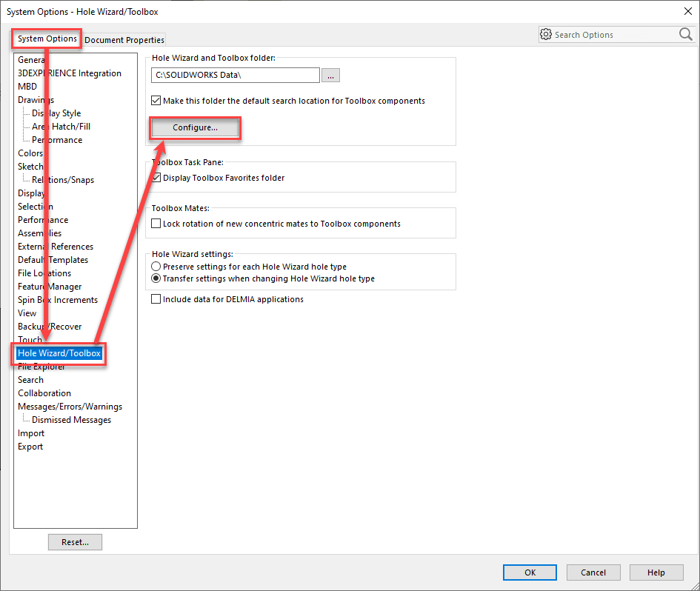Screen dimensions: 700x591
Task: Toggle default search location for Toolbox checkbox
Action: [156, 101]
